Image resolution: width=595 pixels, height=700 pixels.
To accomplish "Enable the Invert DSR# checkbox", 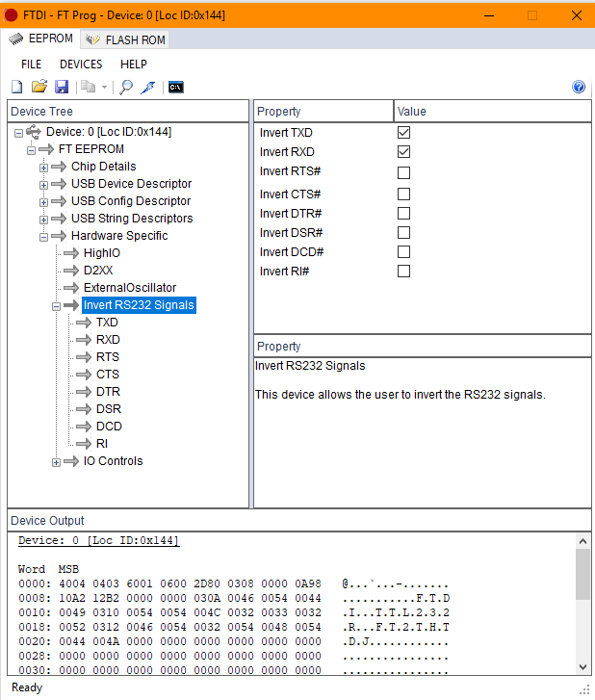I will (404, 233).
